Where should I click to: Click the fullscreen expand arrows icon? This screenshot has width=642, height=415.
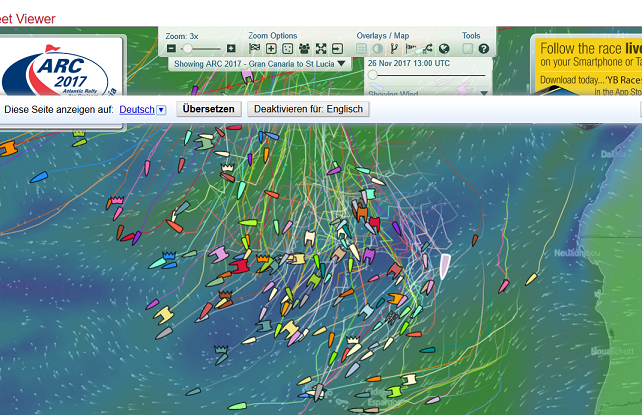pos(321,48)
